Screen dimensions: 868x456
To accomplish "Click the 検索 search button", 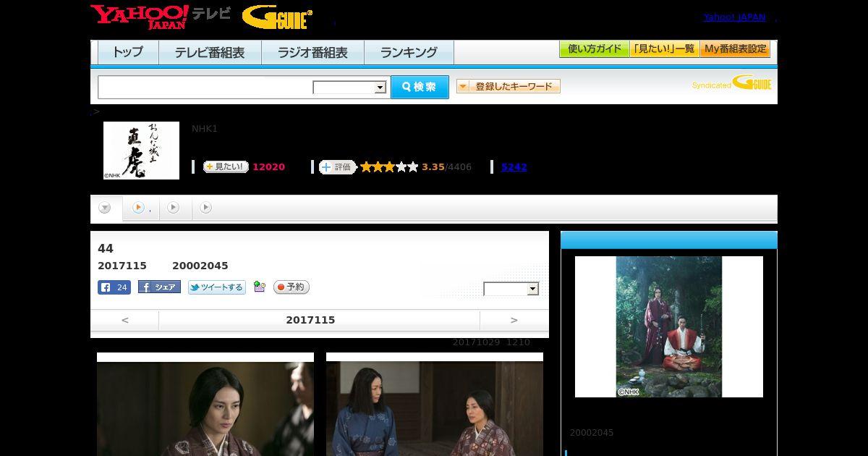I will click(420, 87).
